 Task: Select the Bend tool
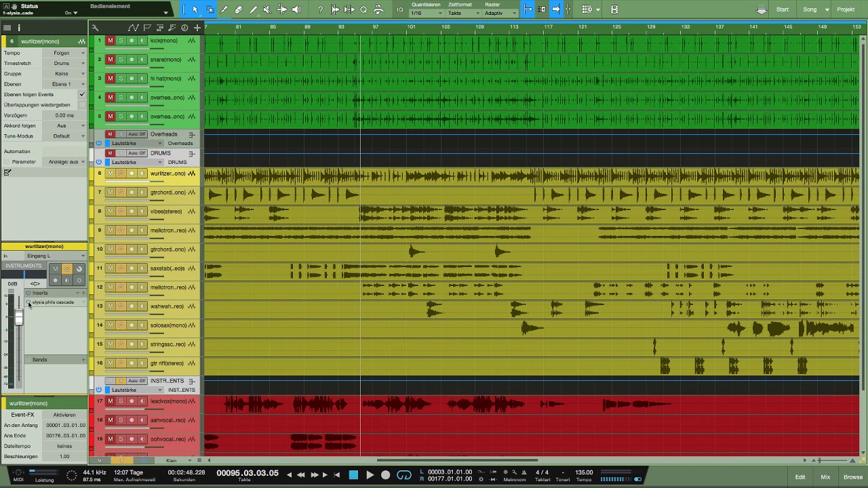282,9
